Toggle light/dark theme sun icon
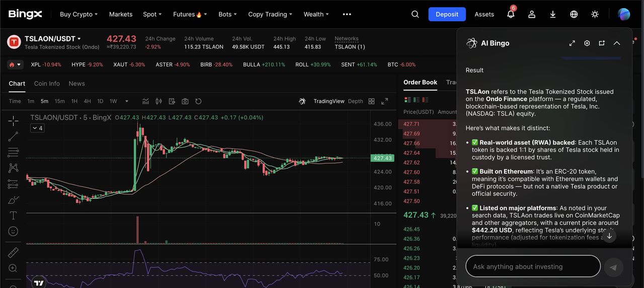 point(595,15)
